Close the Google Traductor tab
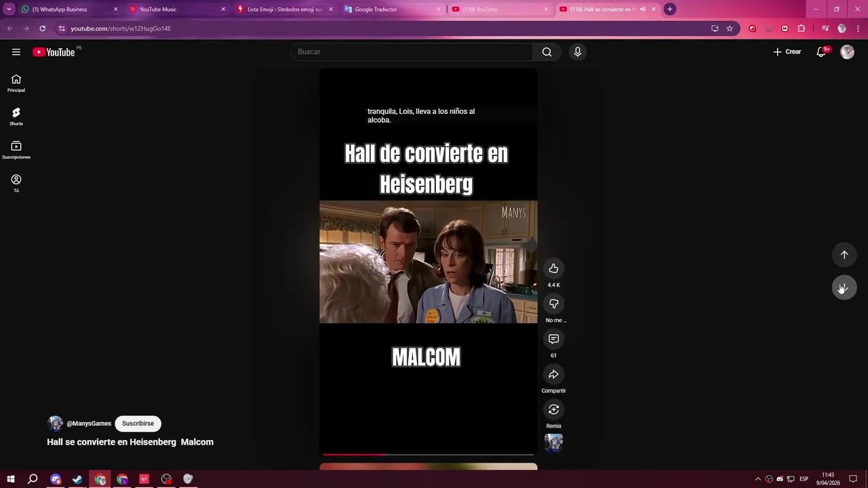The width and height of the screenshot is (868, 488). (x=438, y=9)
